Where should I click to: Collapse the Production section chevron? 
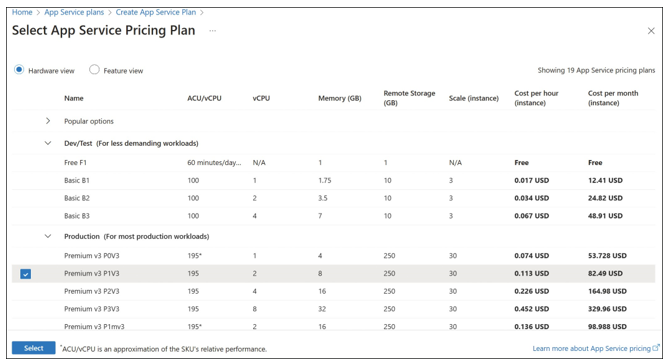coord(48,236)
